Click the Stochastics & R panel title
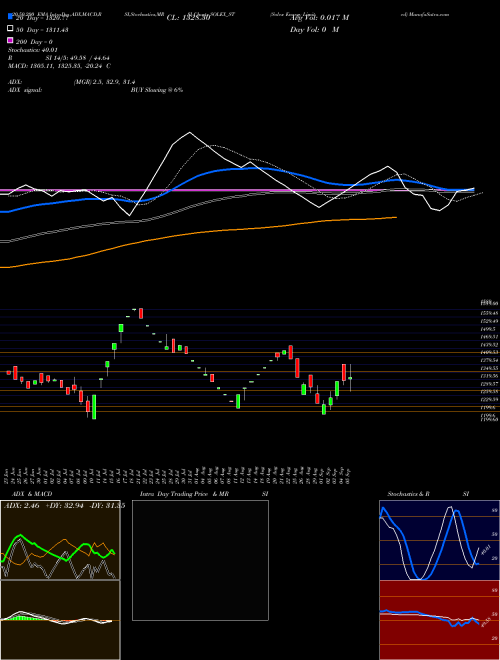The height and width of the screenshot is (660, 500). (x=409, y=494)
